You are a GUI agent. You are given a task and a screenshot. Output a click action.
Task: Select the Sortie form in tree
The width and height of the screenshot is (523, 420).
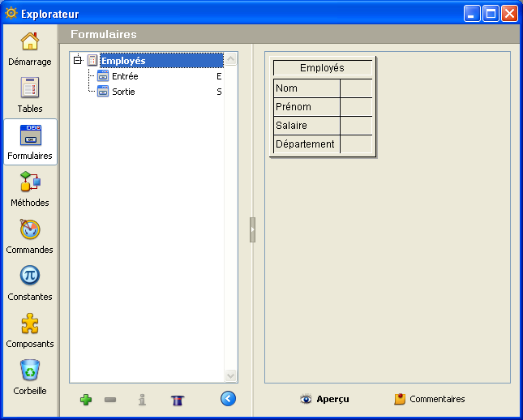coord(123,92)
